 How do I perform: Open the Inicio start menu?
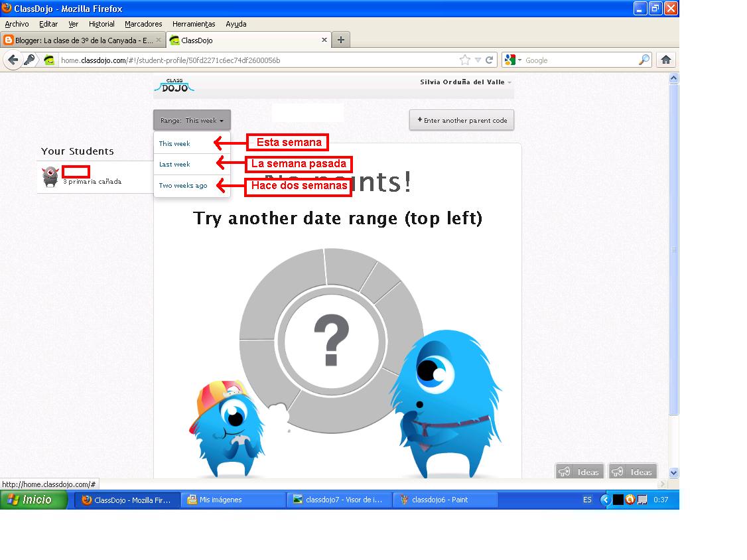pos(33,500)
